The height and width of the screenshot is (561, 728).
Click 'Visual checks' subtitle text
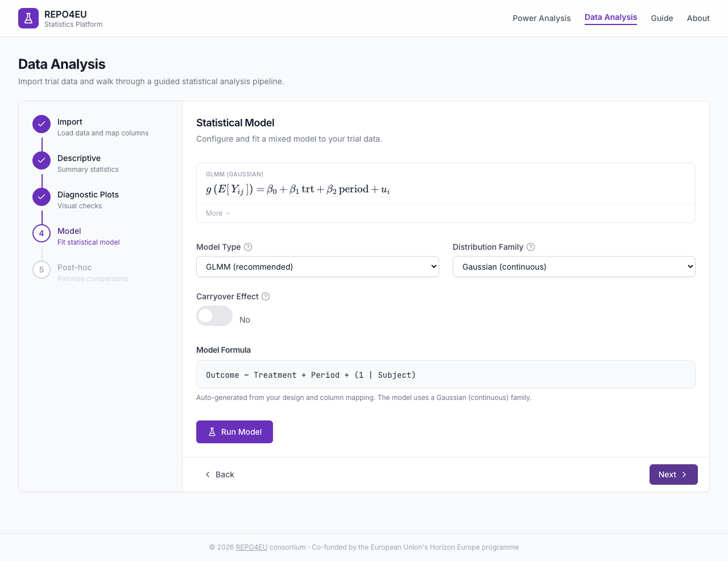pos(80,206)
